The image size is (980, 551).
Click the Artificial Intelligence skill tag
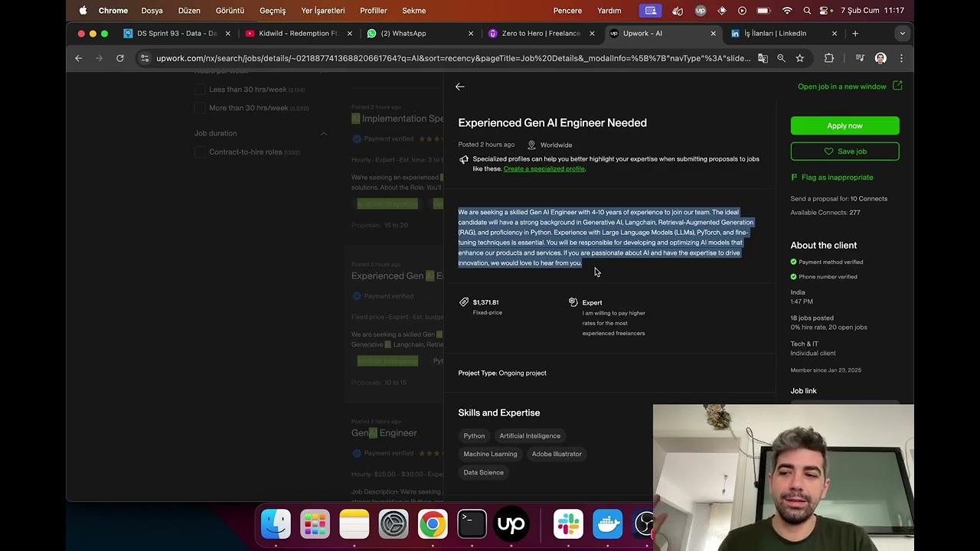530,436
